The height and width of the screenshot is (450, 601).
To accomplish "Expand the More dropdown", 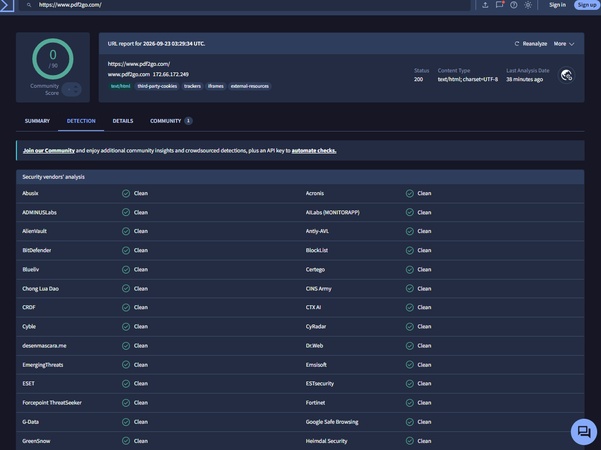I will (564, 44).
